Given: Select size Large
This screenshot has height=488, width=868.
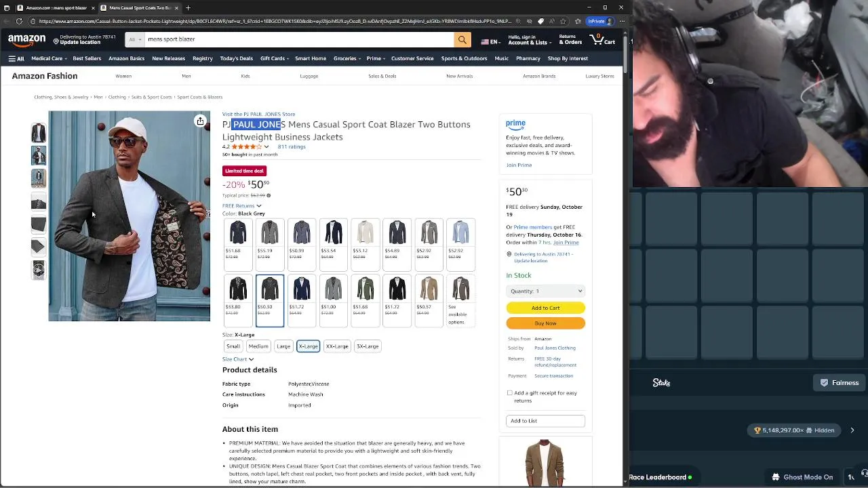Looking at the screenshot, I should click(283, 346).
